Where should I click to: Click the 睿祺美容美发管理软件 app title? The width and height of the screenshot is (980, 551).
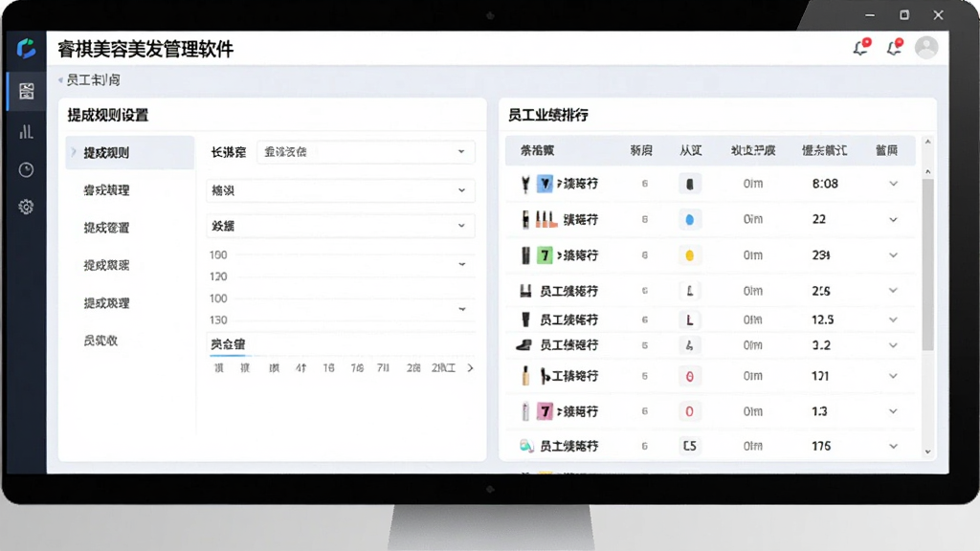(x=145, y=49)
